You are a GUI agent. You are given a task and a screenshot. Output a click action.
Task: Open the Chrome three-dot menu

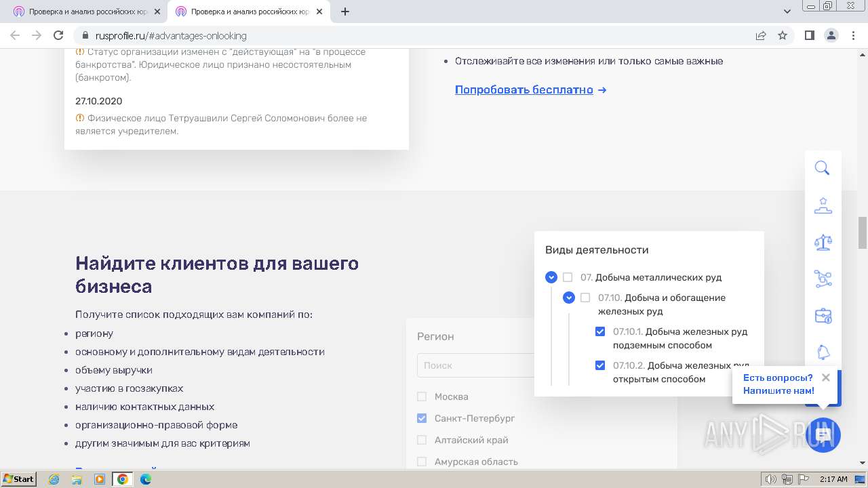[x=852, y=35]
